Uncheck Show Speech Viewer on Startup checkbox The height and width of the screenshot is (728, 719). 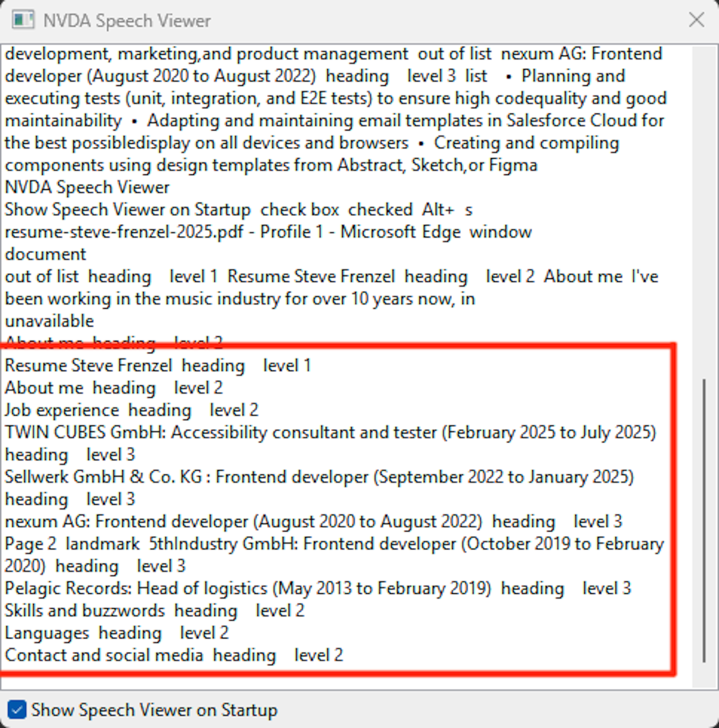17,710
